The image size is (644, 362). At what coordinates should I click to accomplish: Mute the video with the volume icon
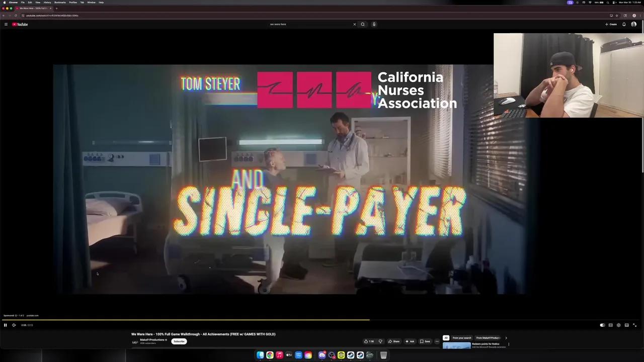pyautogui.click(x=14, y=325)
